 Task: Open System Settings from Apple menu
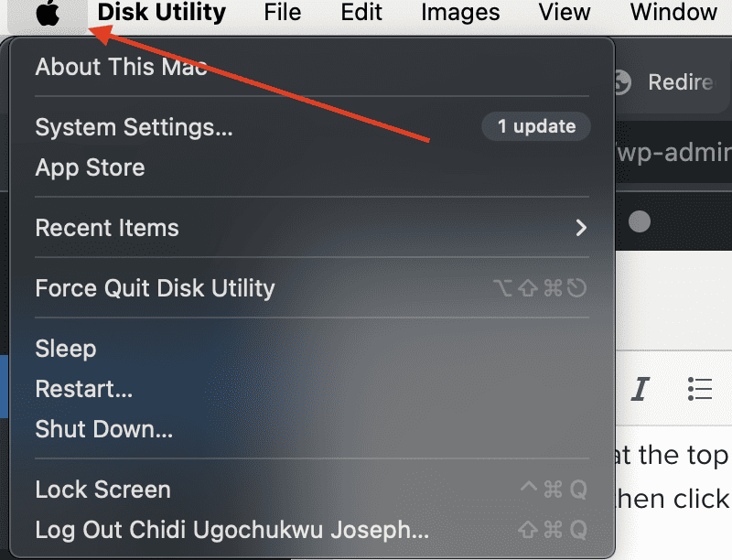point(134,127)
